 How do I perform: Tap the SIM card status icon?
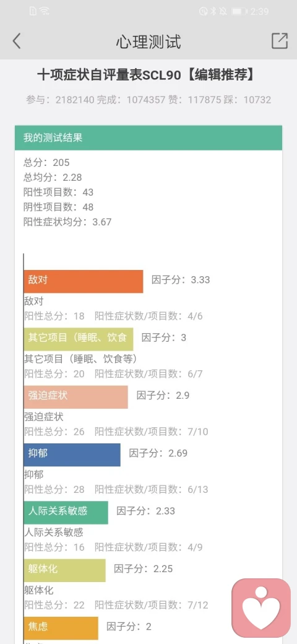[x=33, y=11]
